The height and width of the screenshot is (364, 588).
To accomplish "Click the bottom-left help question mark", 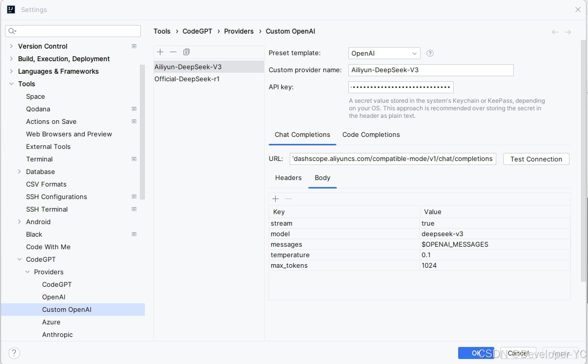I will (15, 353).
